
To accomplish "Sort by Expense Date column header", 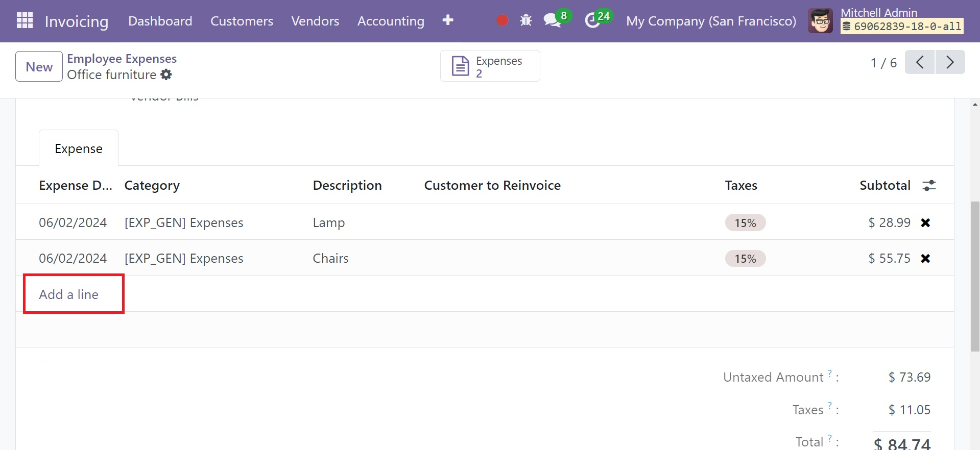I will [x=76, y=185].
